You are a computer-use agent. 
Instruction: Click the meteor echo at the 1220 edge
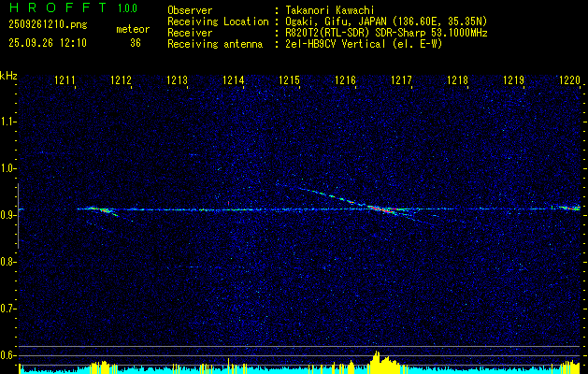[570, 208]
